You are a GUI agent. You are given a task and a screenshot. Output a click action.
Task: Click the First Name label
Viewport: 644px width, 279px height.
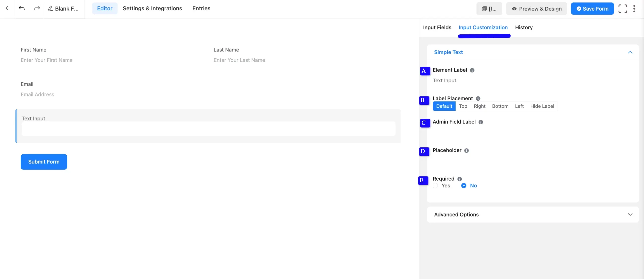pyautogui.click(x=33, y=50)
